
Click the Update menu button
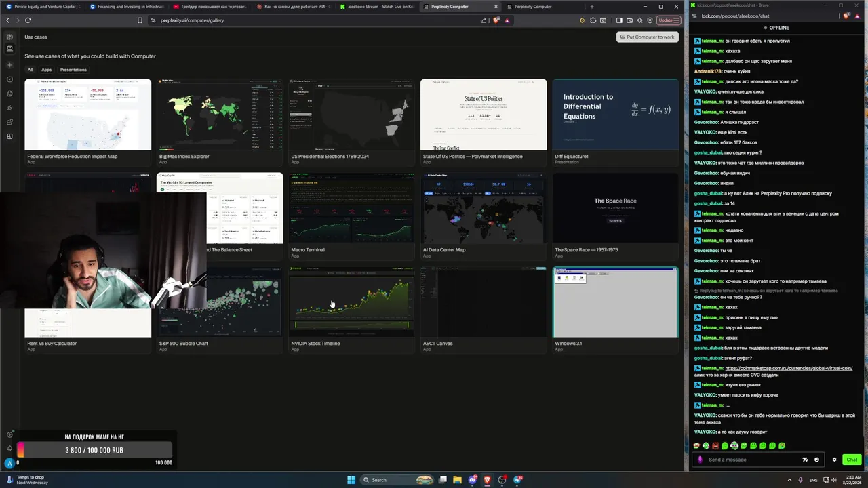tap(669, 20)
